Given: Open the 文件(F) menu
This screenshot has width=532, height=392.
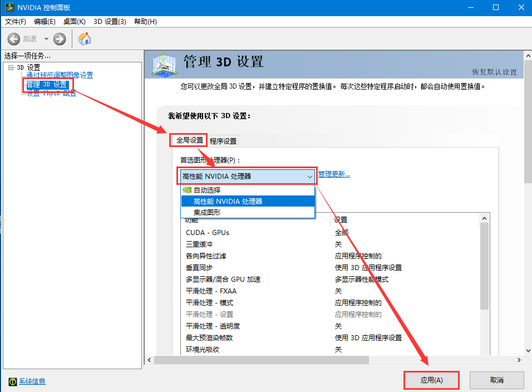Looking at the screenshot, I should (x=15, y=22).
